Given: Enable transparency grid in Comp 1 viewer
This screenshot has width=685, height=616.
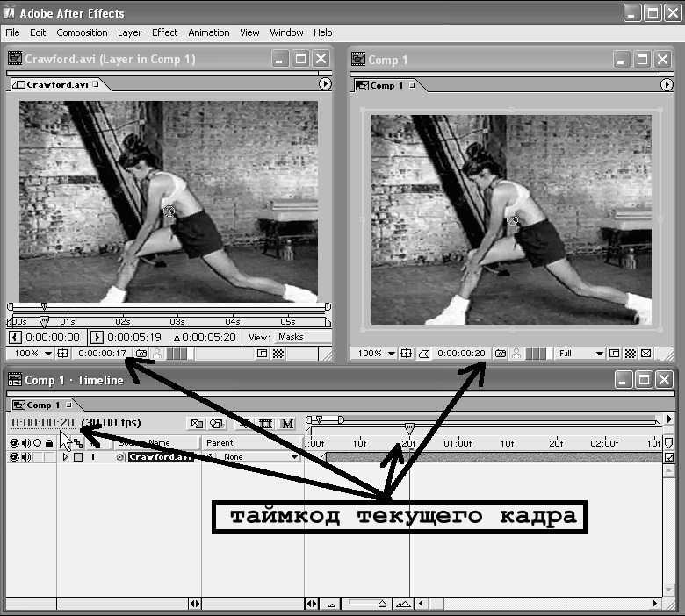Looking at the screenshot, I should click(631, 354).
